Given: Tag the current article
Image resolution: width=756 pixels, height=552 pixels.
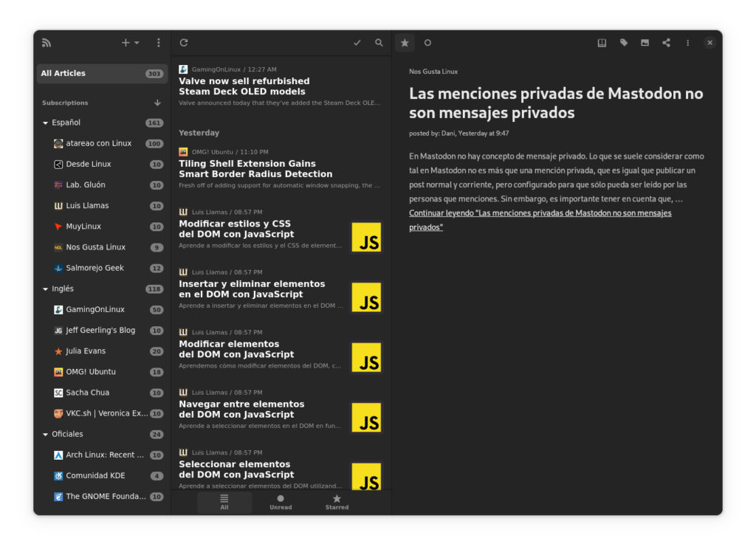Looking at the screenshot, I should [623, 43].
